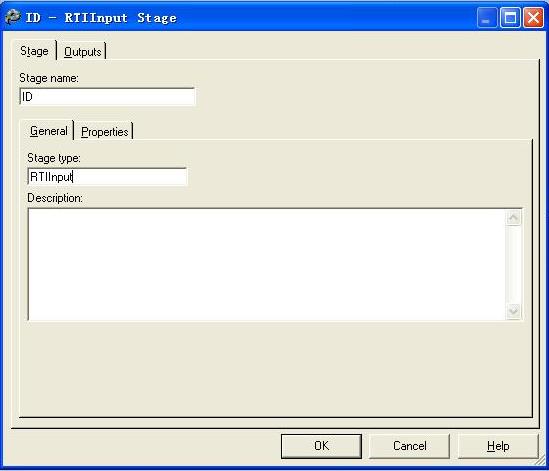Minimize the RTIInput Stage dialog
This screenshot has width=549, height=471.
pos(487,17)
